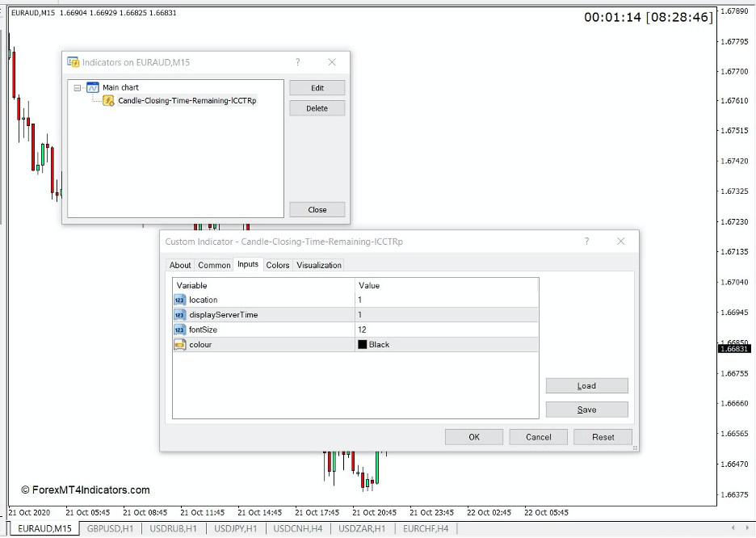Image resolution: width=756 pixels, height=538 pixels.
Task: Switch to the GBPUSD,H1 chart tab
Action: pos(110,527)
